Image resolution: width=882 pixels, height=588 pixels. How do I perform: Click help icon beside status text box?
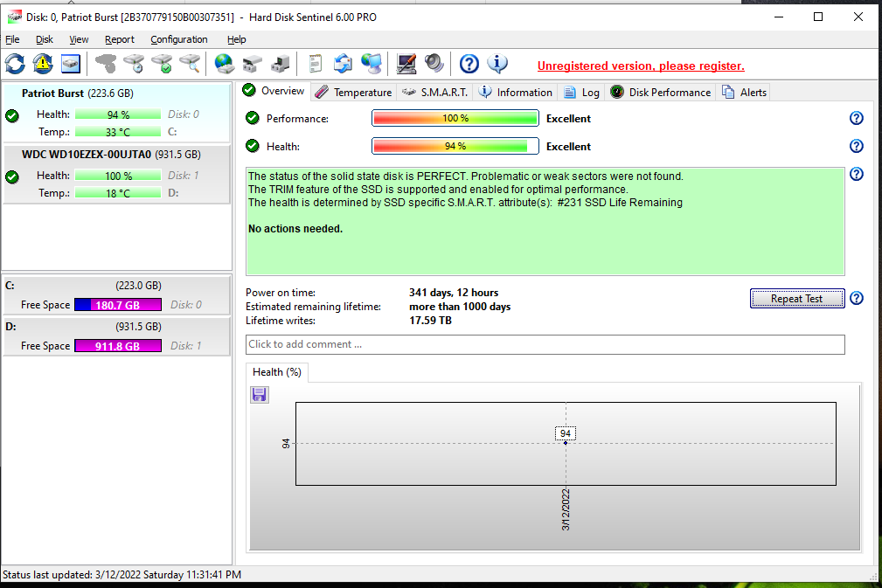click(x=856, y=174)
